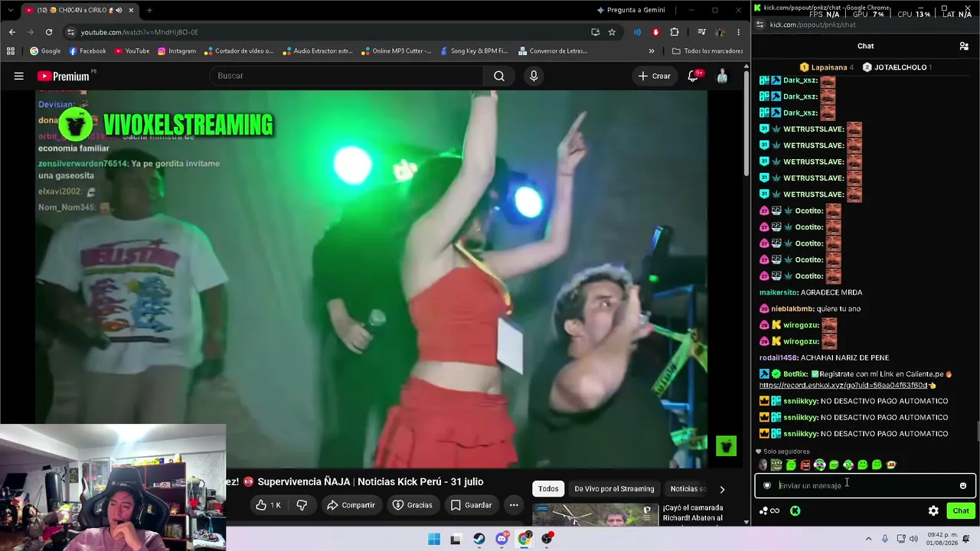This screenshot has width=980, height=551.
Task: Send message with green Chat button
Action: pos(961,510)
